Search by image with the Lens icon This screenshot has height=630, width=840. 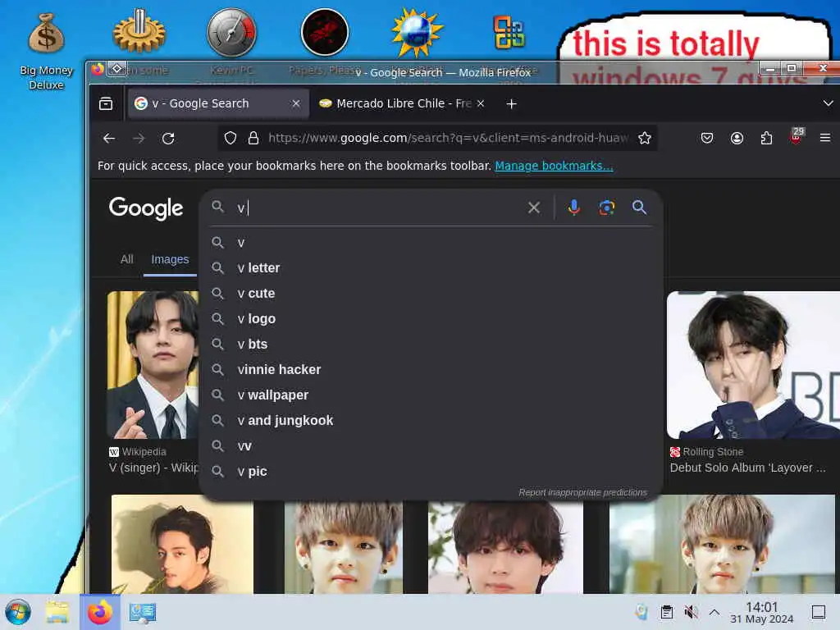point(606,208)
